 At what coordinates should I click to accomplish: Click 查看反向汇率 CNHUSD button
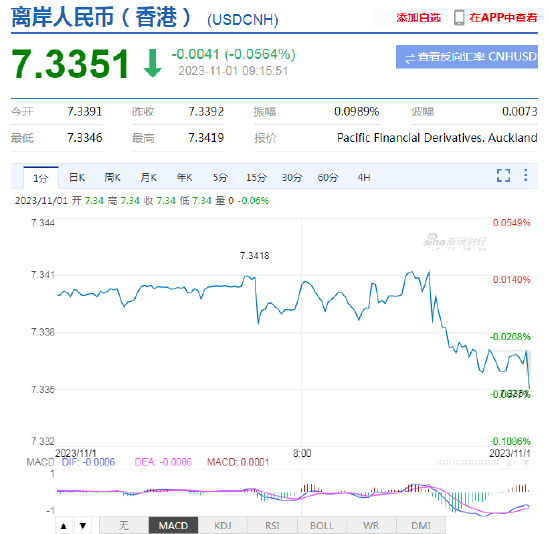tap(467, 56)
